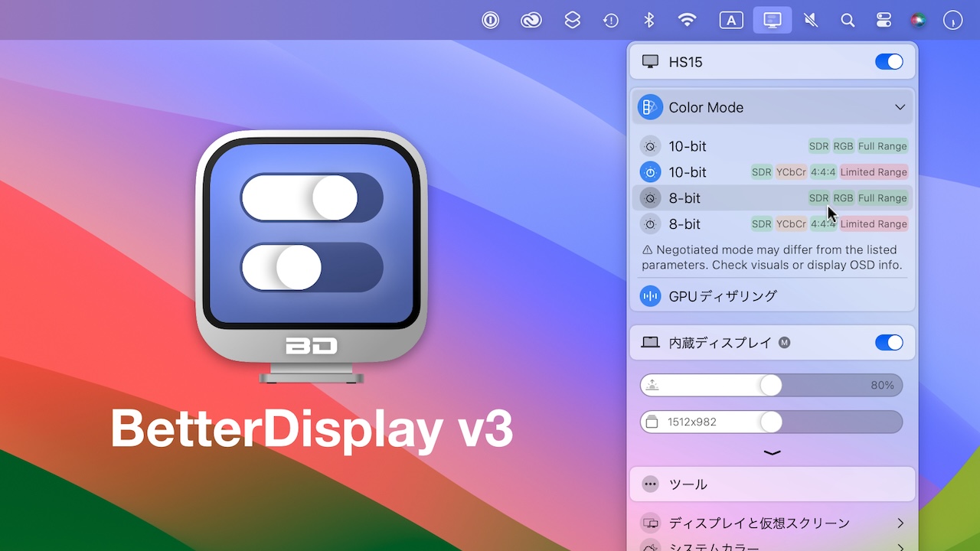Open 1Password from the menu bar
The image size is (980, 551).
click(491, 21)
